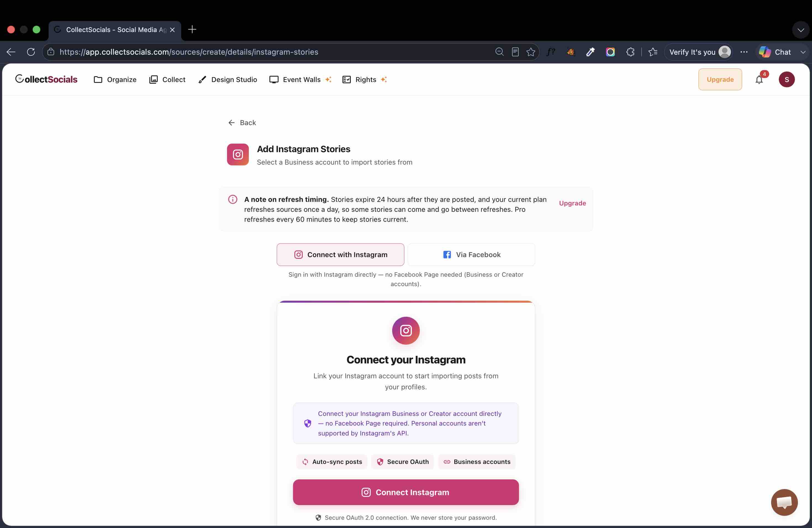Screen dimensions: 812x528
Task: Open the Extensions puzzle menu
Action: [630, 52]
